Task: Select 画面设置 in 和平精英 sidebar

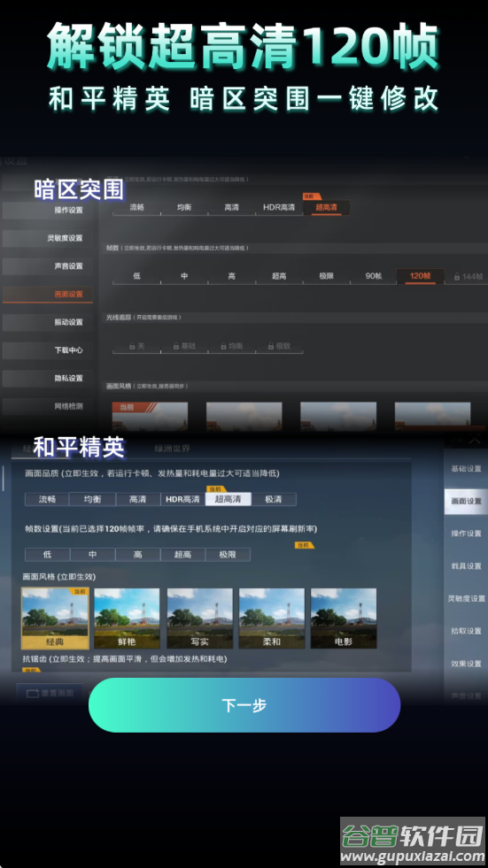Action: [466, 502]
